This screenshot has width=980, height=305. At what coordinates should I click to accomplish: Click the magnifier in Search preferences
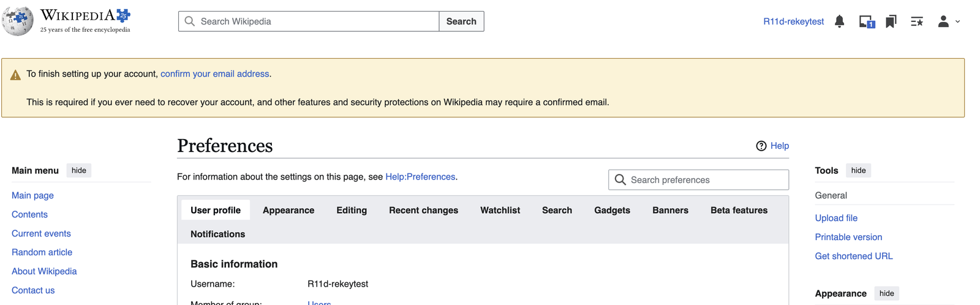[620, 179]
